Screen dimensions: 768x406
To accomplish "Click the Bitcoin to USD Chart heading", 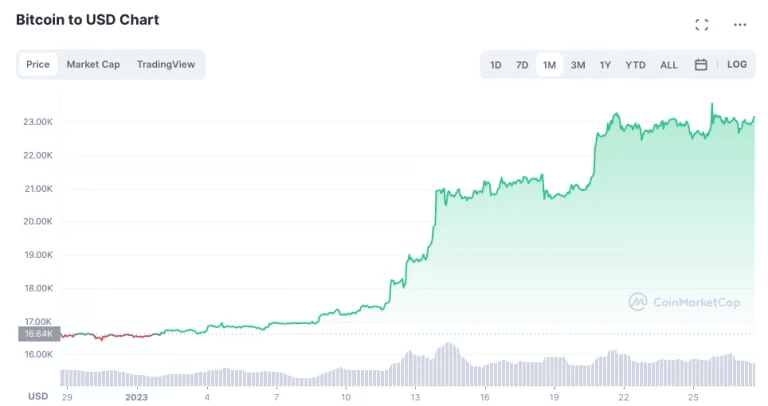I will (87, 19).
